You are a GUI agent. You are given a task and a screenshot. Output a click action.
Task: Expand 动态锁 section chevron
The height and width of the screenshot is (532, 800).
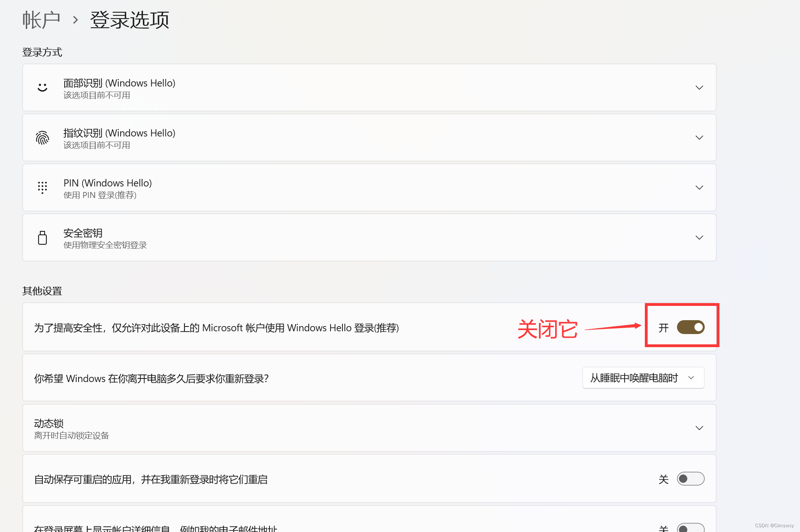[699, 428]
